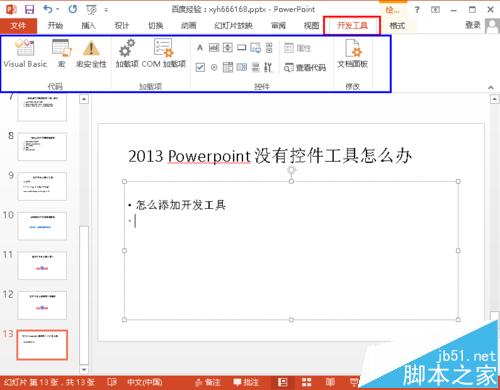Click thumbnail pane scroll-down arrow

[x=84, y=369]
